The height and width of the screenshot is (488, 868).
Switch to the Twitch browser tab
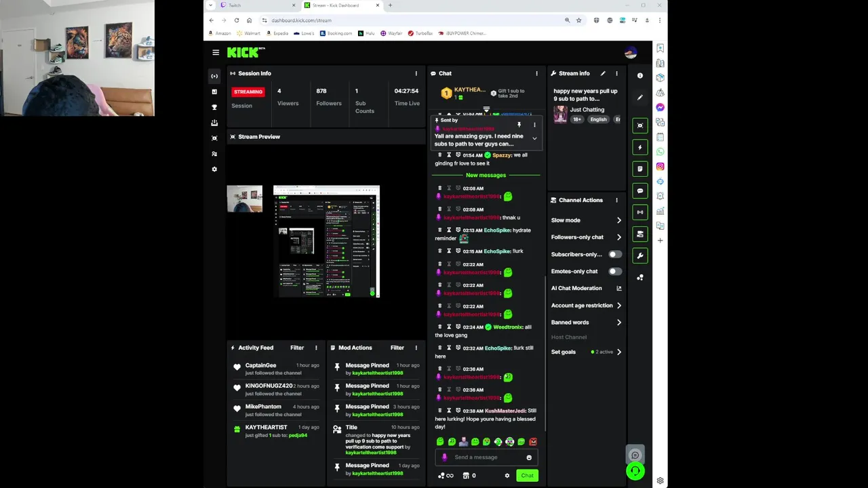tap(258, 5)
